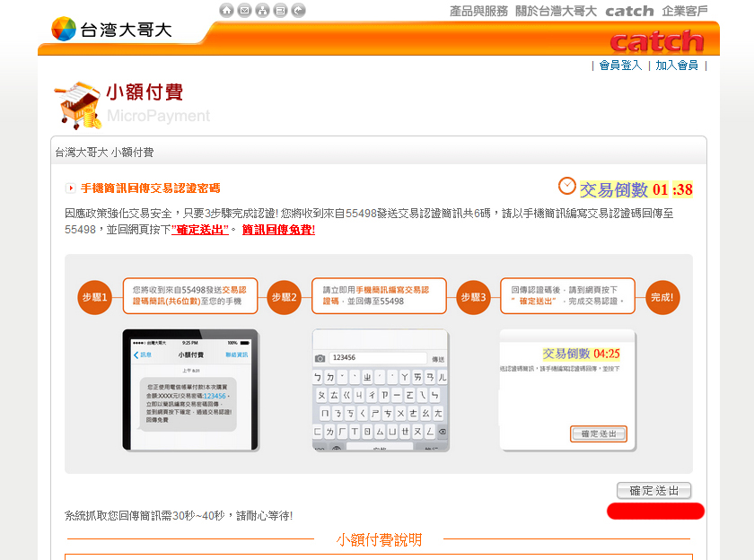The height and width of the screenshot is (560, 754).
Task: Click the 台灣大哥大 小額付費 panel title
Action: pos(104,153)
